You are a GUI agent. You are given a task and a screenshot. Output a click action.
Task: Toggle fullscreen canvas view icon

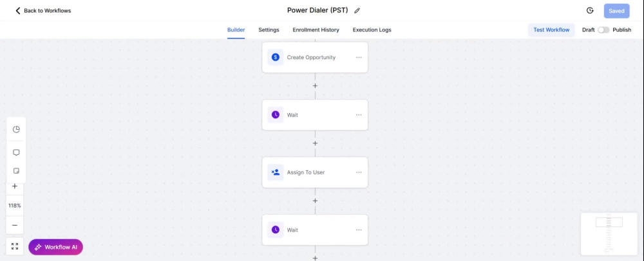click(x=15, y=246)
